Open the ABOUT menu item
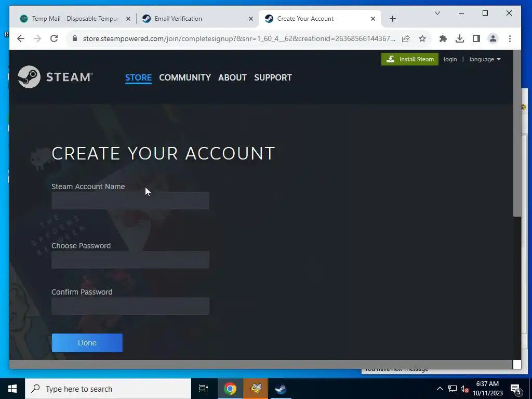Screen dimensions: 532x399 [232, 77]
